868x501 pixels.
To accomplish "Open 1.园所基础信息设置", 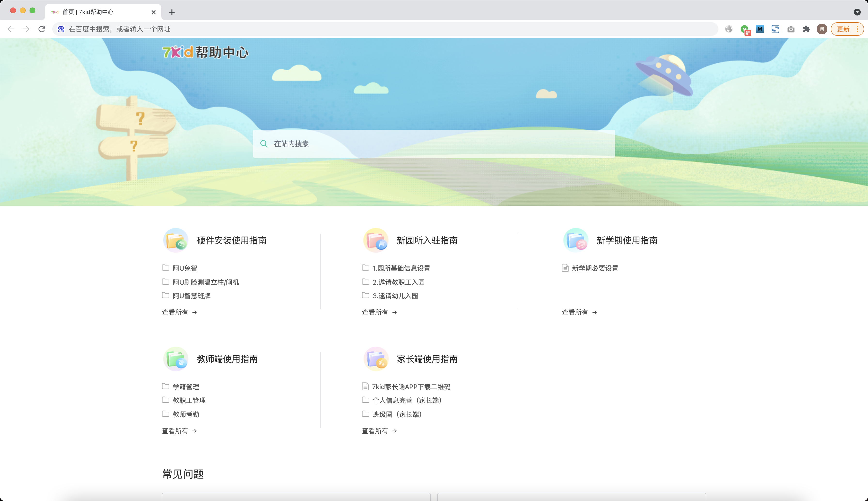I will [x=402, y=268].
